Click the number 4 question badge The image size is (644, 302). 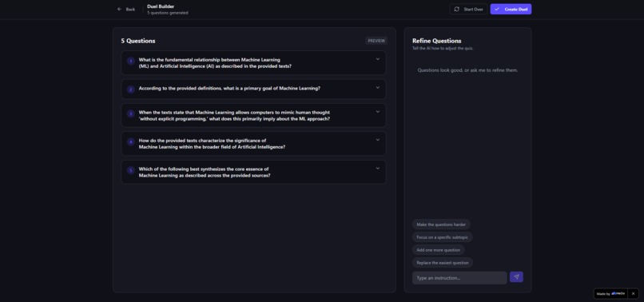tap(130, 141)
